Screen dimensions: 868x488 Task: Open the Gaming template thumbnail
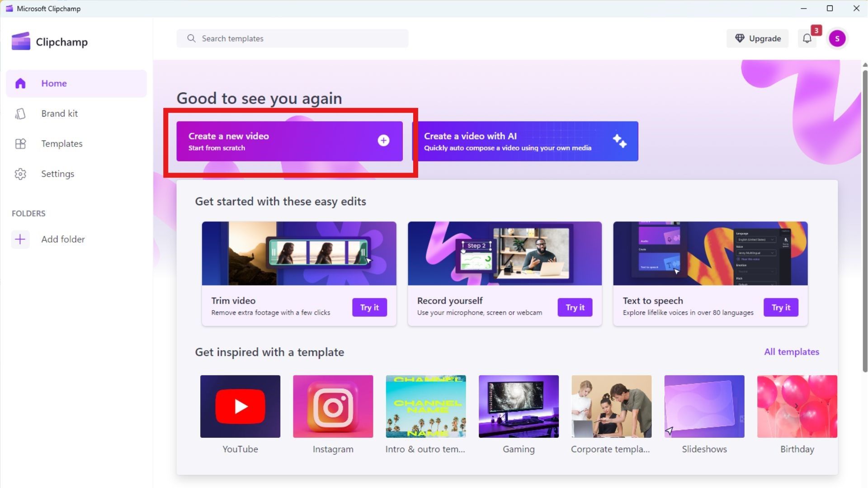point(519,406)
